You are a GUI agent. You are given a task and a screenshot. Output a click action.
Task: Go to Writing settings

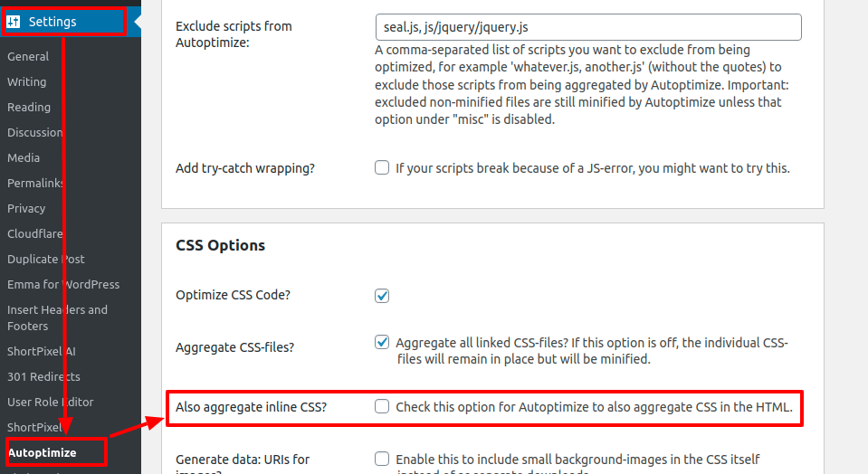point(26,81)
